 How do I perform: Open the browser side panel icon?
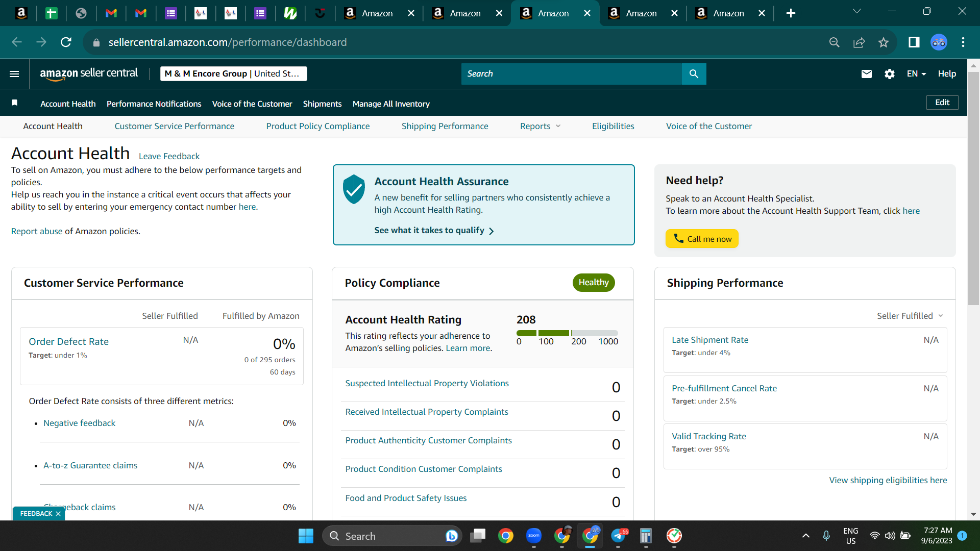click(914, 42)
